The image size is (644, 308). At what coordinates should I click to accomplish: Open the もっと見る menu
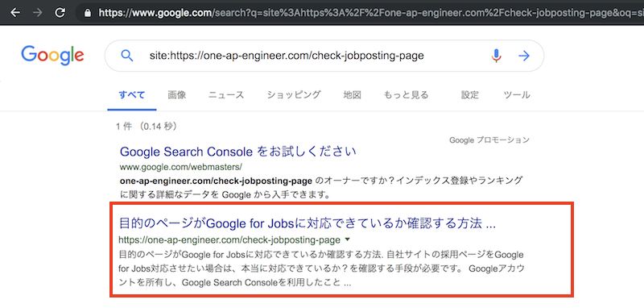click(x=406, y=95)
